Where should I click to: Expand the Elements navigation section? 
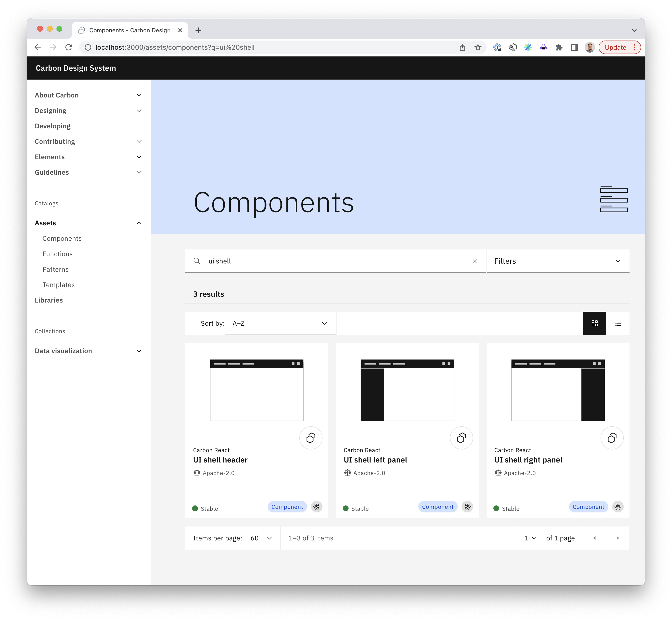coord(139,157)
